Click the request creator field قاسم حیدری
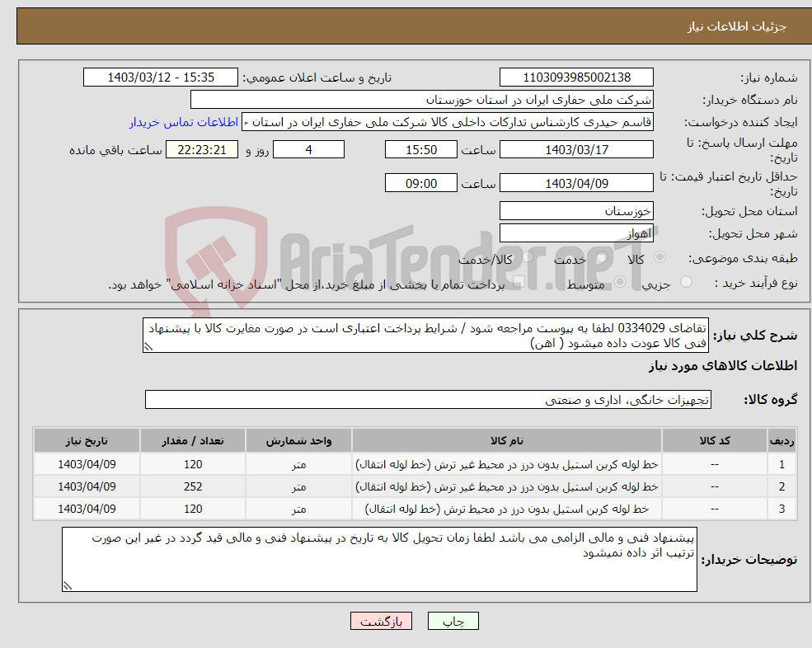 [x=448, y=122]
